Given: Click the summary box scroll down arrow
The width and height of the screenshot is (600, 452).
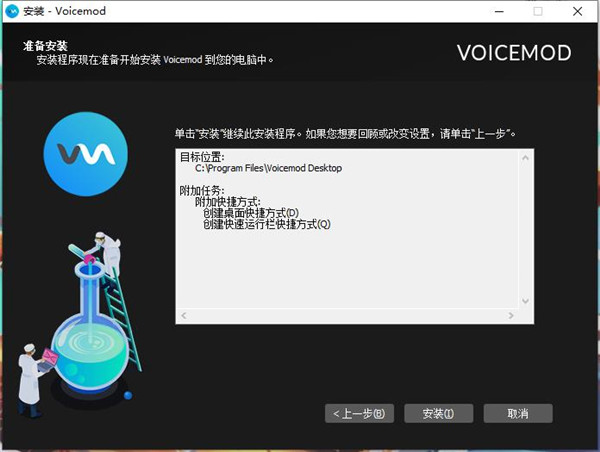Looking at the screenshot, I should click(x=525, y=301).
